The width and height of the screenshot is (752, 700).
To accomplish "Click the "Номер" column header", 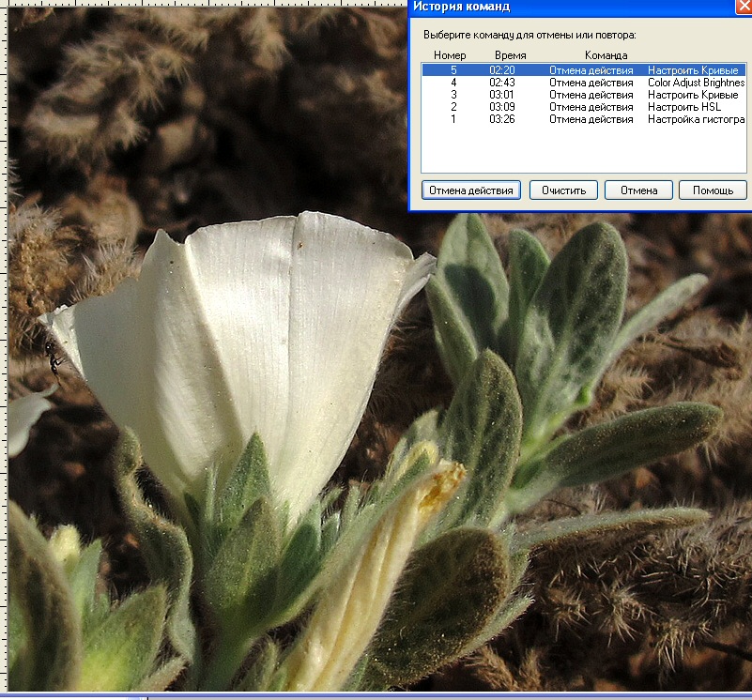I will (x=450, y=55).
